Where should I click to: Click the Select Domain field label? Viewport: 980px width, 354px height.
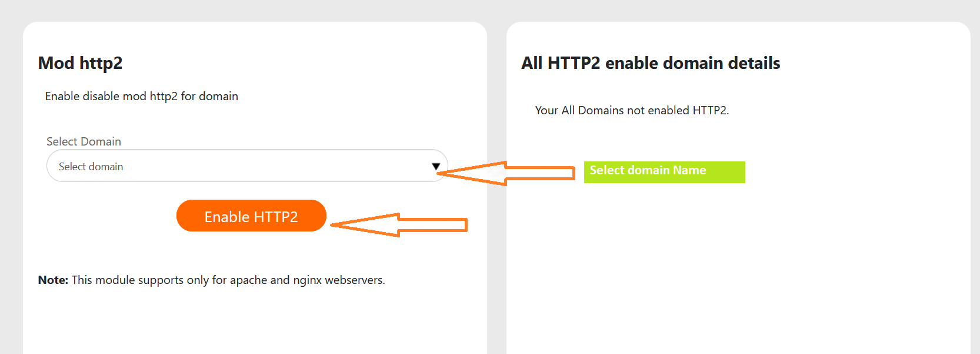[84, 141]
